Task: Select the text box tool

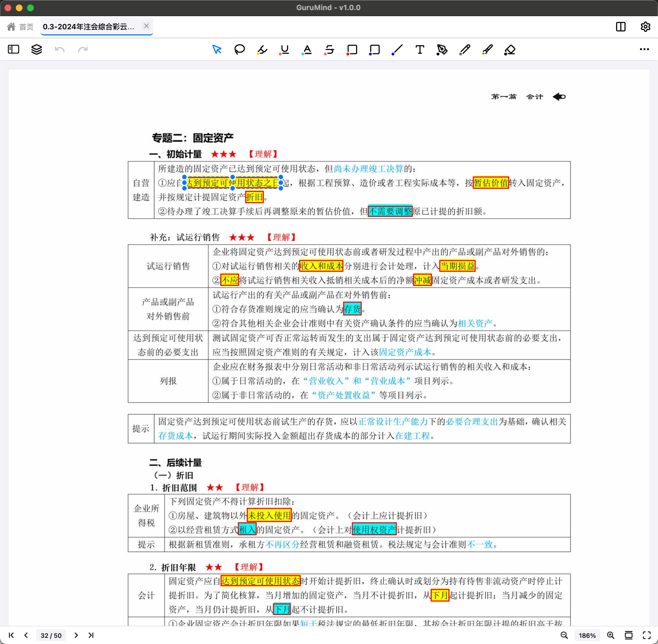Action: (x=420, y=50)
